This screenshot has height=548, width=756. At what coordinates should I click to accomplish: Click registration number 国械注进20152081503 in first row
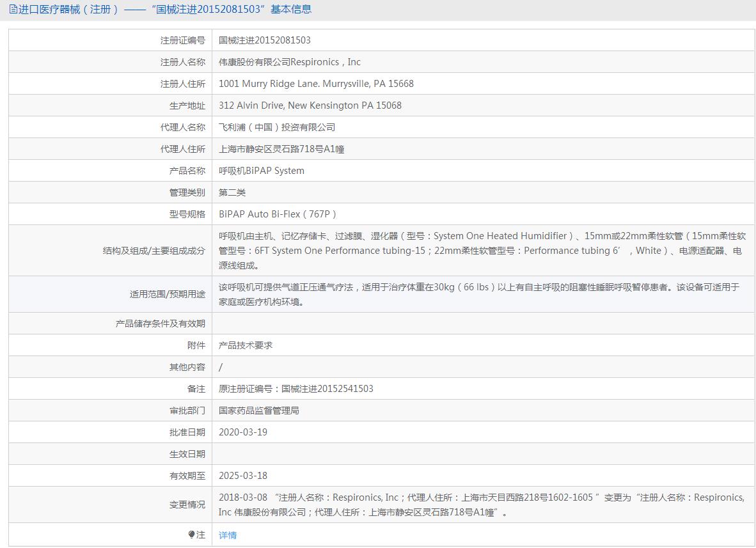265,40
